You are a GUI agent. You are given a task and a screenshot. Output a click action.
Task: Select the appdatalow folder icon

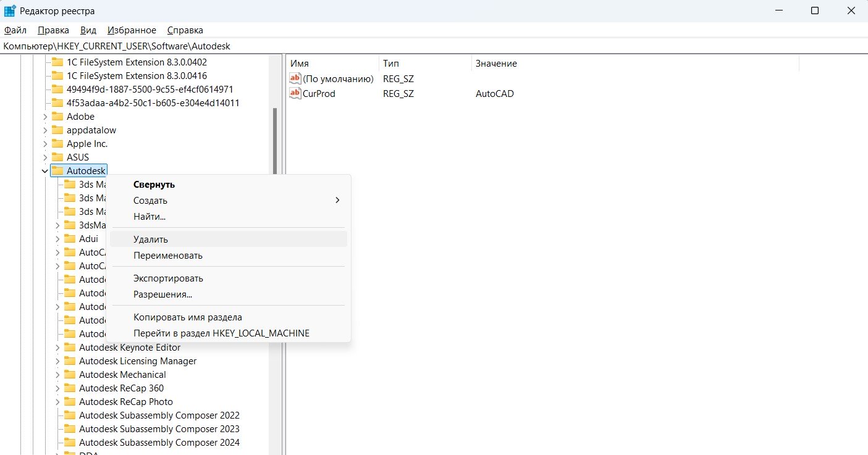57,130
